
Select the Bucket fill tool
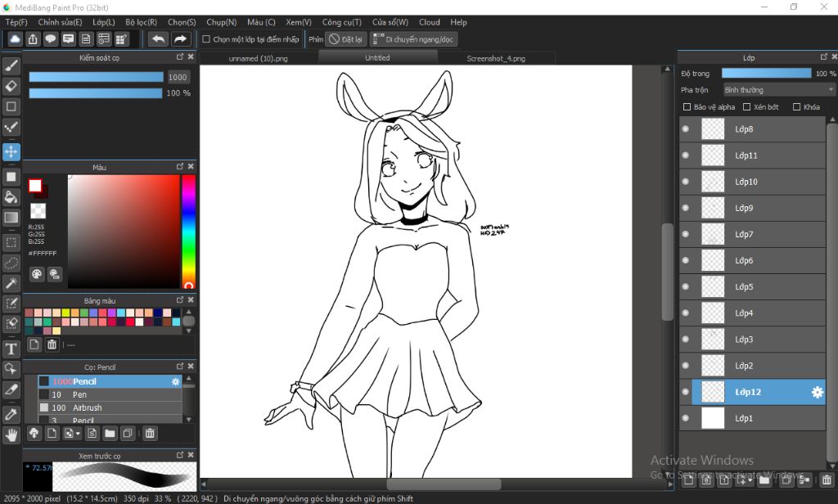tap(11, 197)
